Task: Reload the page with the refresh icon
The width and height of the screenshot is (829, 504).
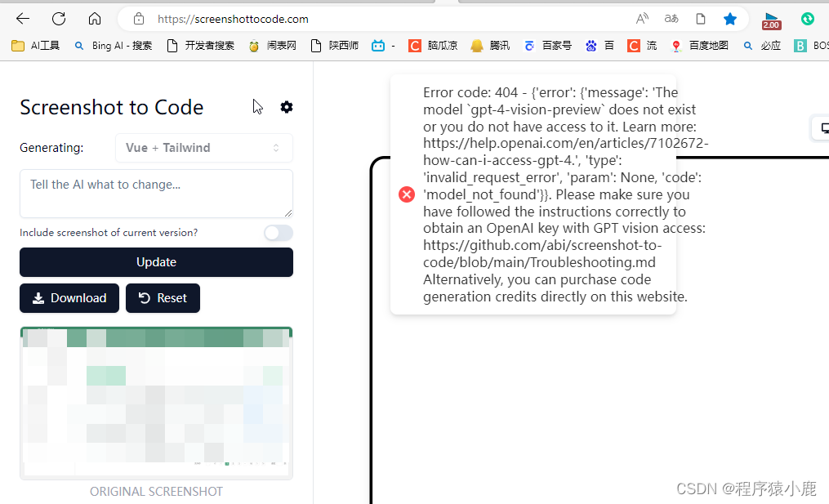Action: (59, 19)
